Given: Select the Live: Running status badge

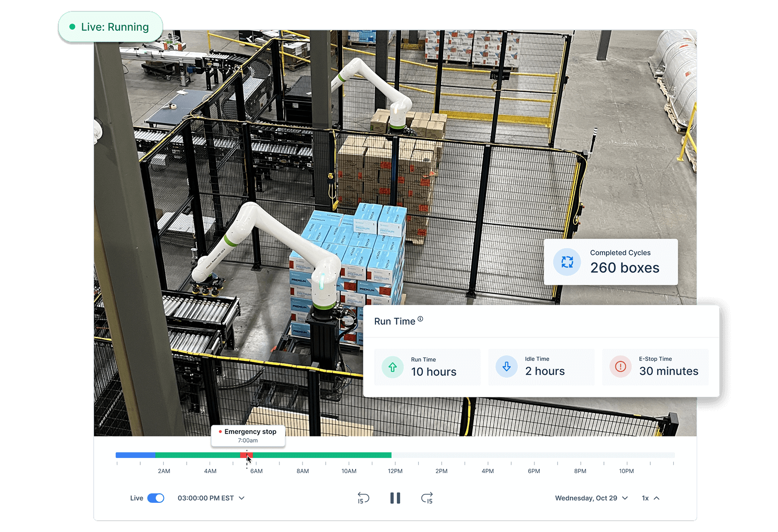Looking at the screenshot, I should coord(110,26).
